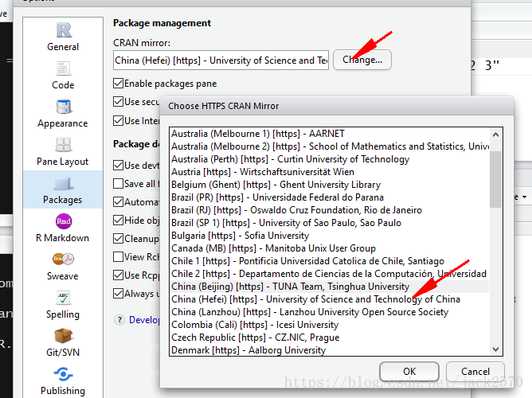
Task: Toggle the Save all files checkbox
Action: [118, 183]
